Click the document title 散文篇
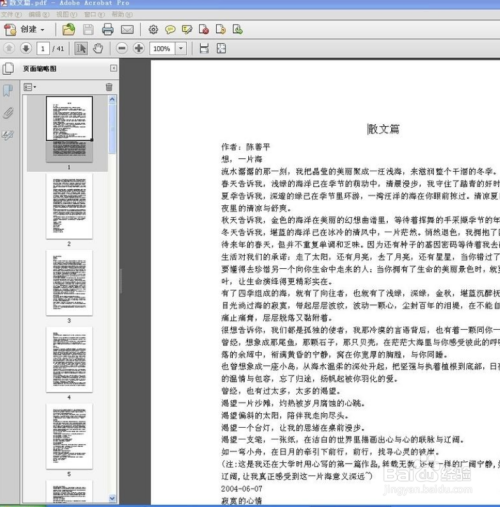The height and width of the screenshot is (507, 500). tap(383, 129)
